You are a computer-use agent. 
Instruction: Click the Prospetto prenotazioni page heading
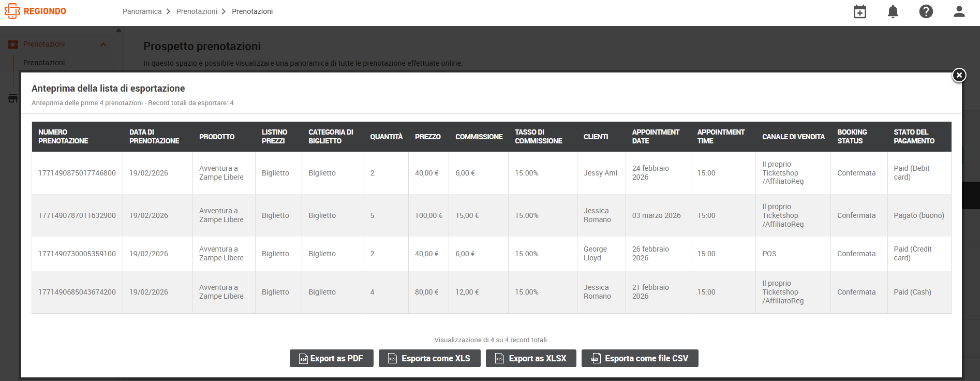tap(202, 46)
